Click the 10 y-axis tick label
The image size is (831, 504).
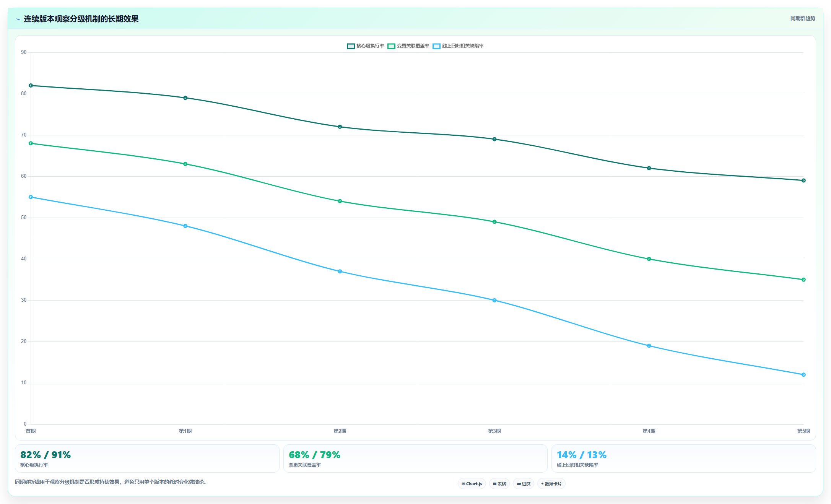(24, 383)
